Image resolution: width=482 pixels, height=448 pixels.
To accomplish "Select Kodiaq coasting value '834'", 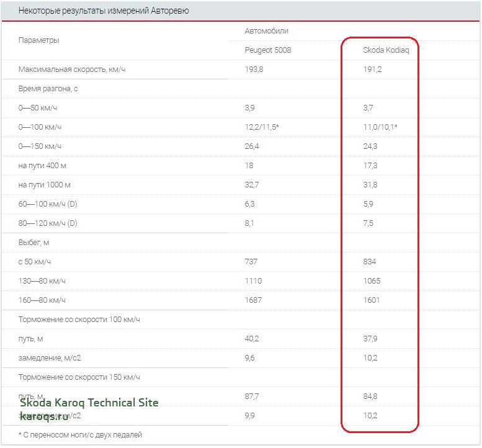I will [370, 262].
